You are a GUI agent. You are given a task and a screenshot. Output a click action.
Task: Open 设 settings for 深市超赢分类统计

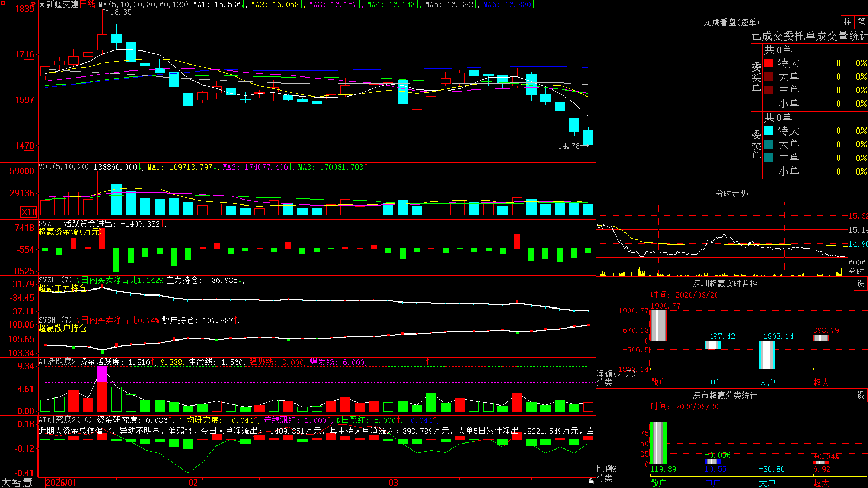click(x=861, y=395)
